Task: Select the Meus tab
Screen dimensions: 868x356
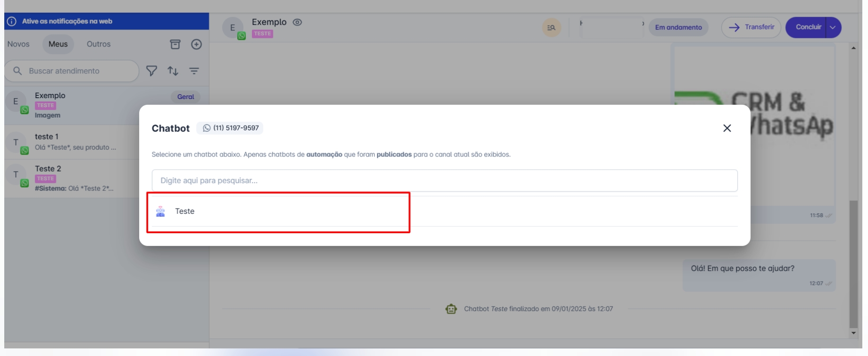Action: click(58, 44)
